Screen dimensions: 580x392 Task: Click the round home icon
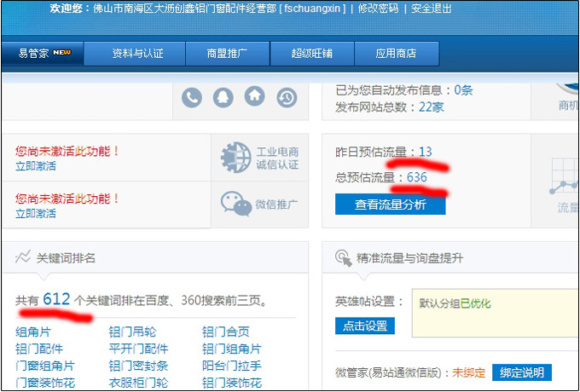[x=255, y=96]
